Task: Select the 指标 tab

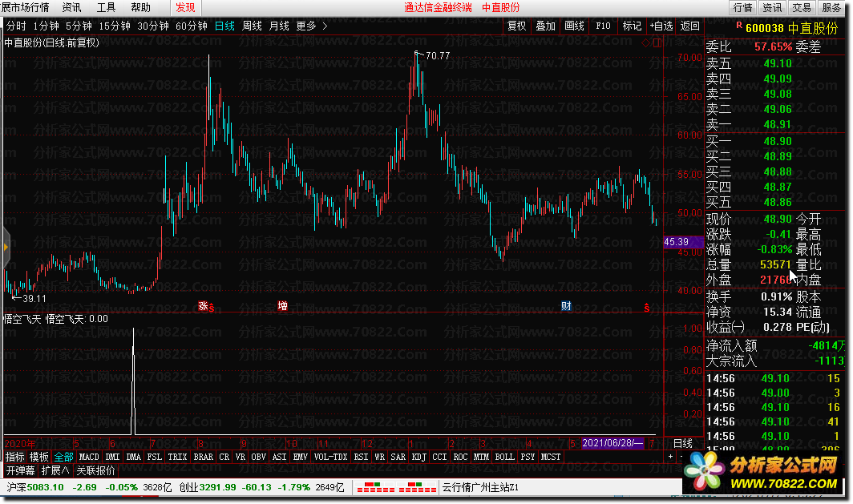Action: click(x=15, y=457)
